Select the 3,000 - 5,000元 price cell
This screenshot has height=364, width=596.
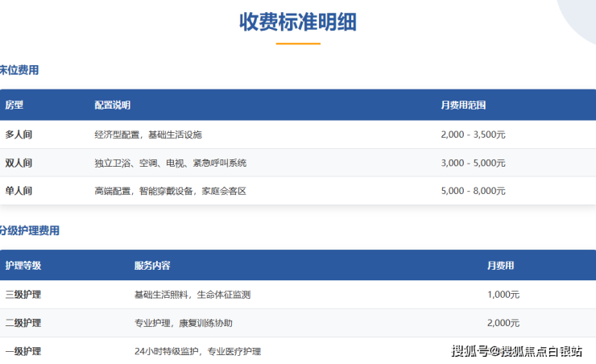(473, 163)
